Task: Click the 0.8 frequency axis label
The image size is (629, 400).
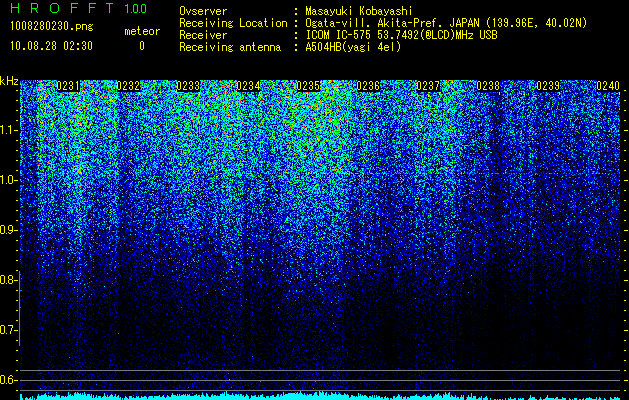Action: [8, 280]
